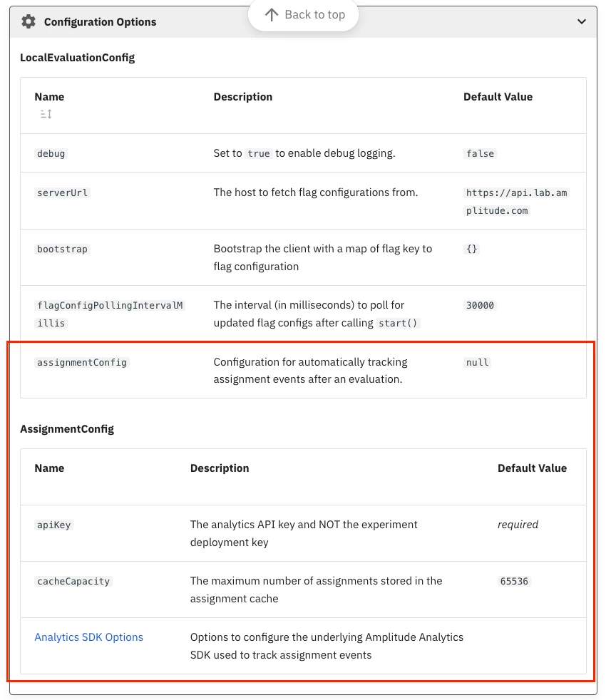This screenshot has width=606, height=700.
Task: Select the debug option name
Action: coord(51,153)
